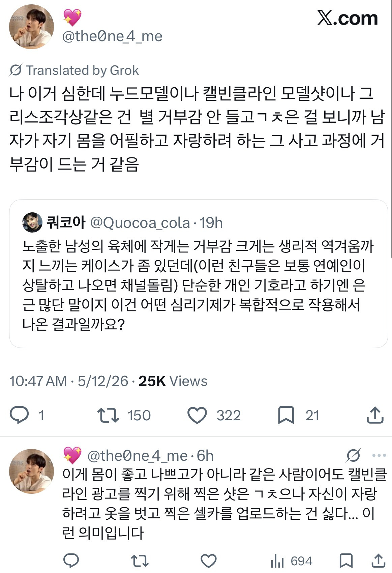The width and height of the screenshot is (392, 573).
Task: Share the main post via upload icon
Action: pyautogui.click(x=375, y=415)
